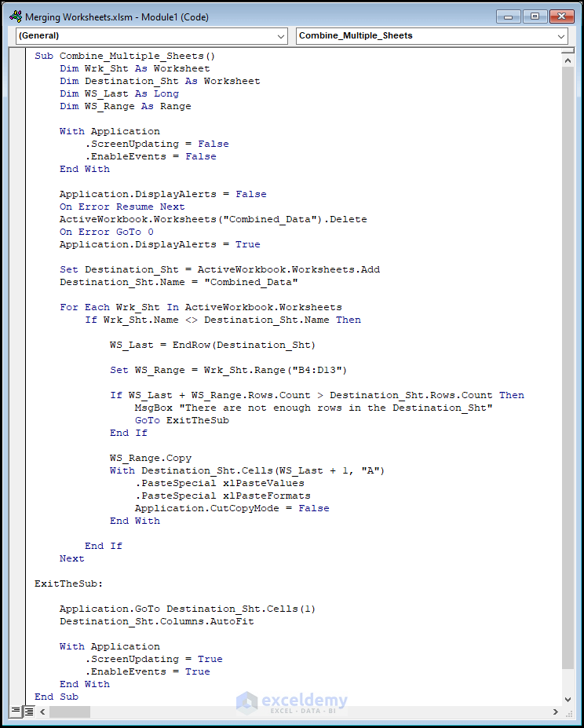Click '.PasteSpecial xlPasteFormats' line
584x728 pixels.
223,495
